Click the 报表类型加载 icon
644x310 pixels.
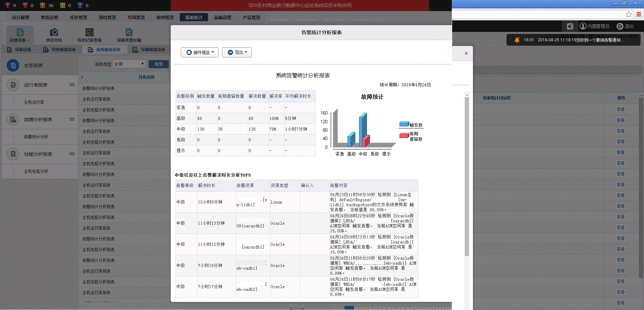click(x=129, y=32)
